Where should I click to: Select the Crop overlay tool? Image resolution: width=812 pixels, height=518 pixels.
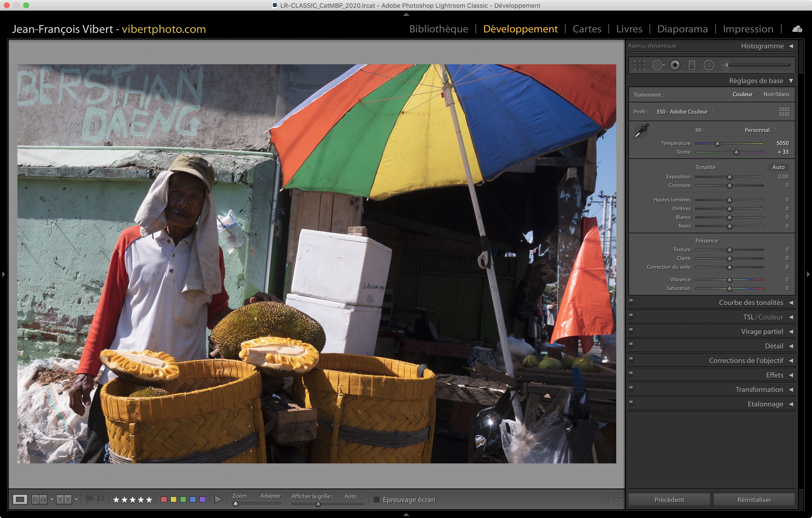coord(639,65)
